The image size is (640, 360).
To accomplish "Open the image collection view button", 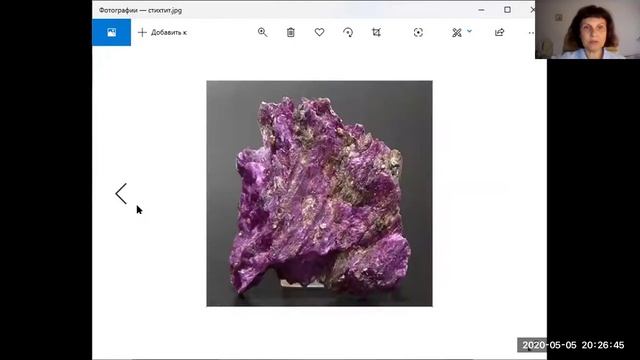I will pyautogui.click(x=111, y=32).
